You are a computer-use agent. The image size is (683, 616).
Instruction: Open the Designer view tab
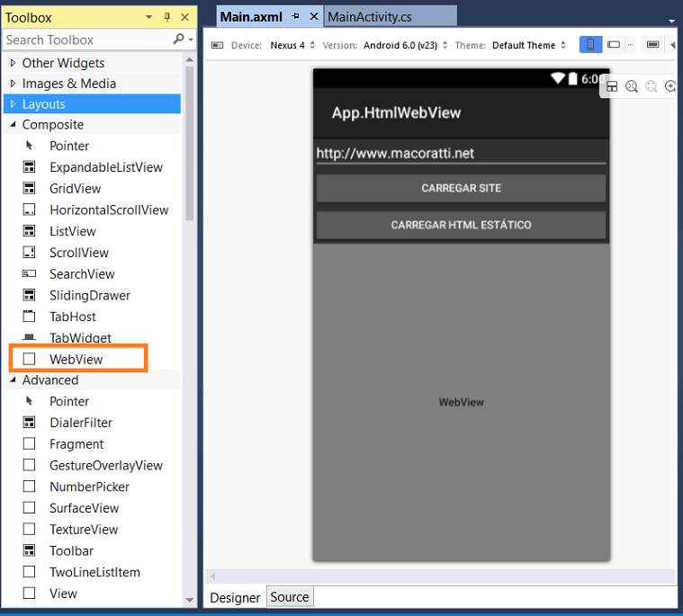235,598
